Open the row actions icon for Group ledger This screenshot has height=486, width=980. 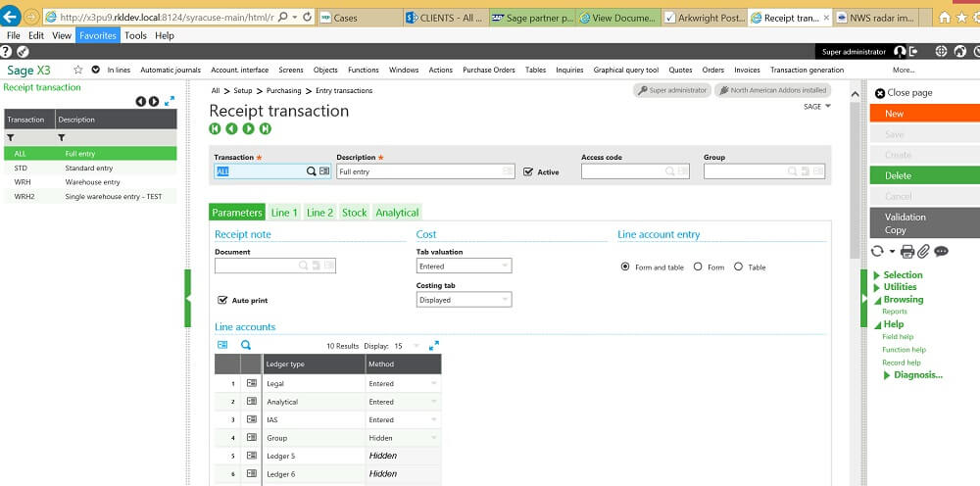251,438
